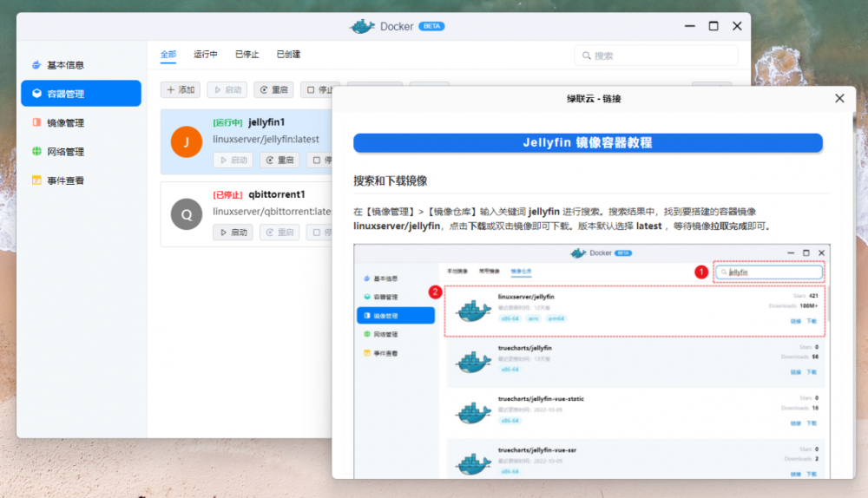
Task: Switch to the 全部 tab
Action: [168, 55]
